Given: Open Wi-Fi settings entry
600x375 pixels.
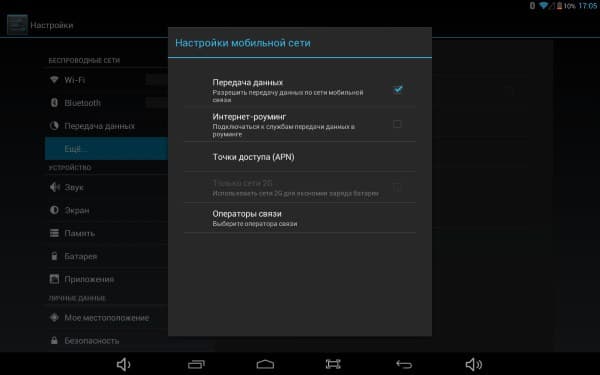Looking at the screenshot, I should pyautogui.click(x=106, y=80).
